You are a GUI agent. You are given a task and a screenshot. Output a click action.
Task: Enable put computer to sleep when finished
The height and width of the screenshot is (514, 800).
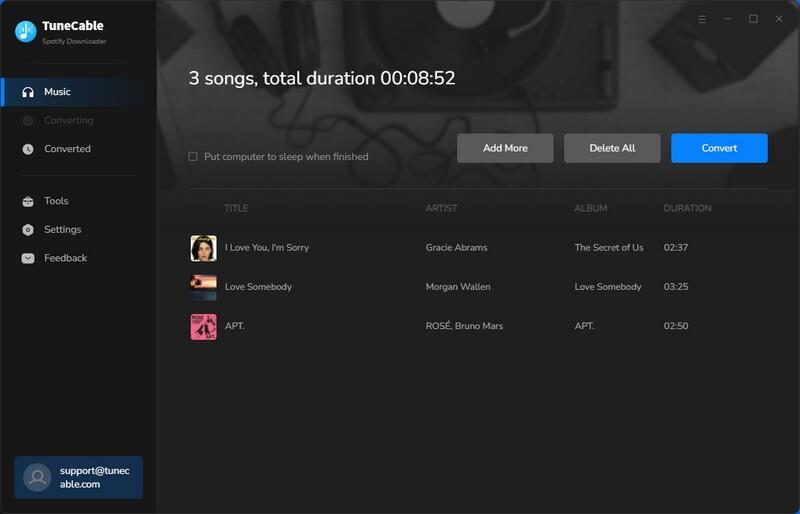click(x=193, y=157)
